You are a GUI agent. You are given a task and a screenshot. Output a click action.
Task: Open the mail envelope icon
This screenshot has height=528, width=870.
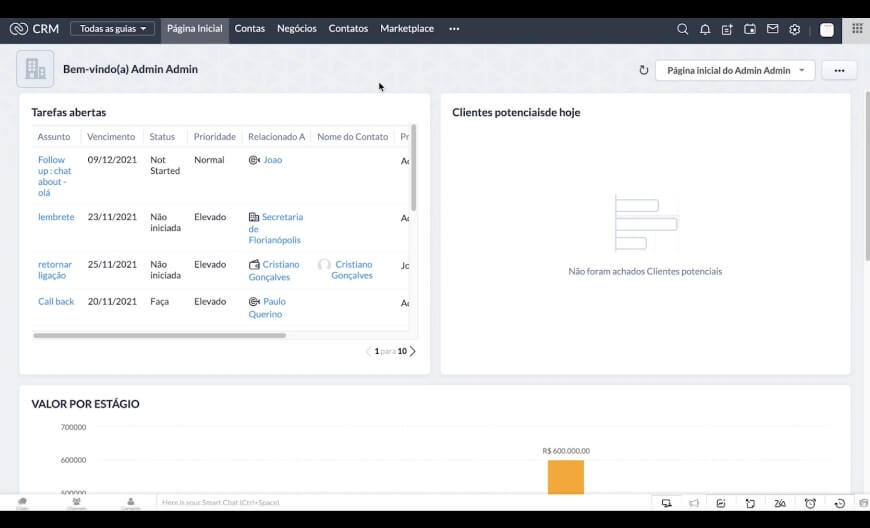tap(772, 29)
